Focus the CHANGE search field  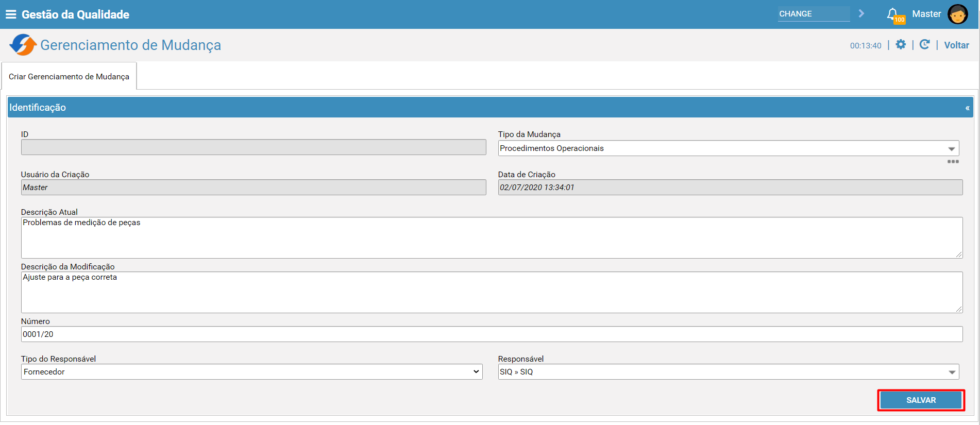point(814,14)
